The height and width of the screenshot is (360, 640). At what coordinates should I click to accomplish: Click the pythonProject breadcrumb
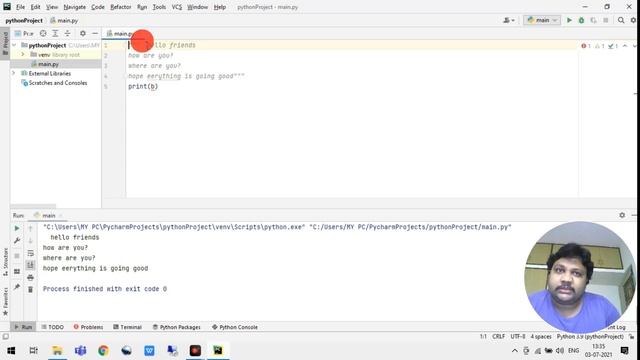pos(24,20)
